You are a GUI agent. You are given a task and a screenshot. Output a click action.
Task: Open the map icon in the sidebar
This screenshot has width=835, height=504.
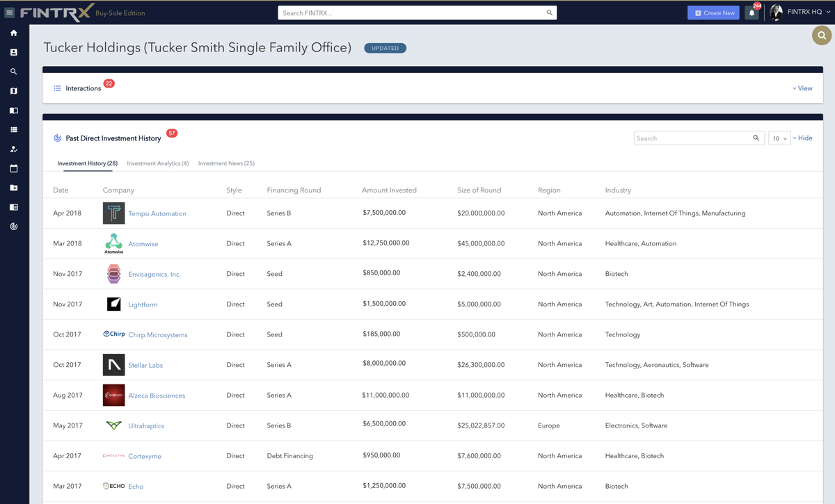coord(14,91)
